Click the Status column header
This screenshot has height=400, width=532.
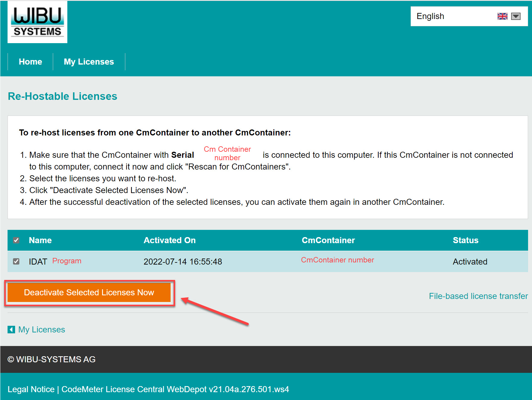point(466,240)
